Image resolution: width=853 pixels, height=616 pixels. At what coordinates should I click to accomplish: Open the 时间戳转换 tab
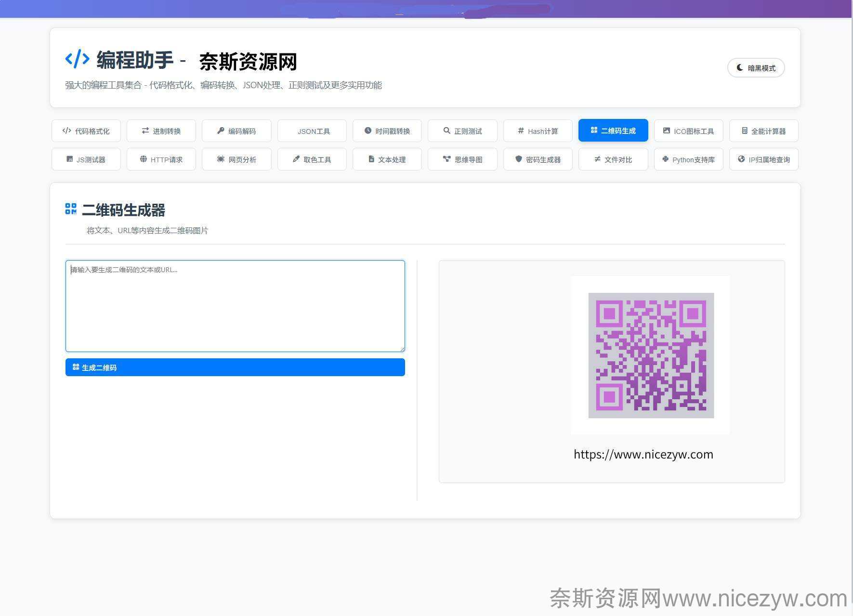(x=387, y=131)
